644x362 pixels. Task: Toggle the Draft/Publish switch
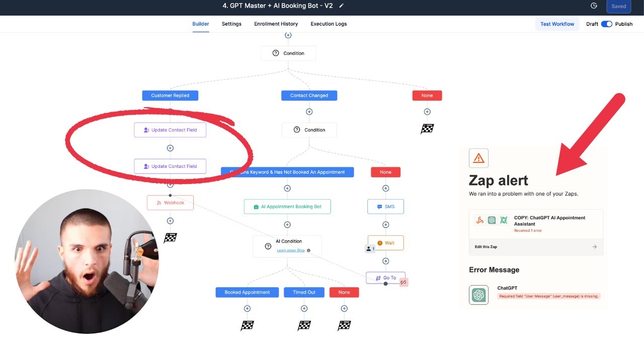[607, 24]
